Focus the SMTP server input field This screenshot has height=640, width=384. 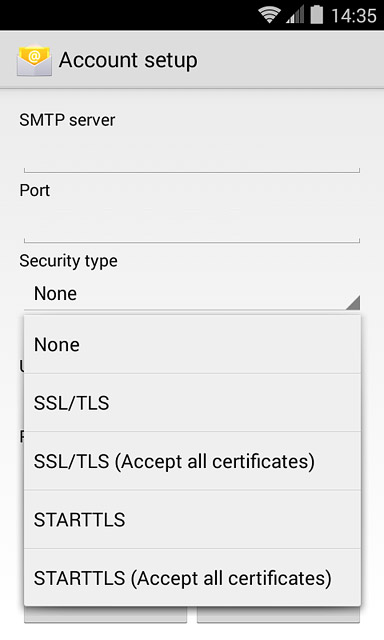click(192, 154)
